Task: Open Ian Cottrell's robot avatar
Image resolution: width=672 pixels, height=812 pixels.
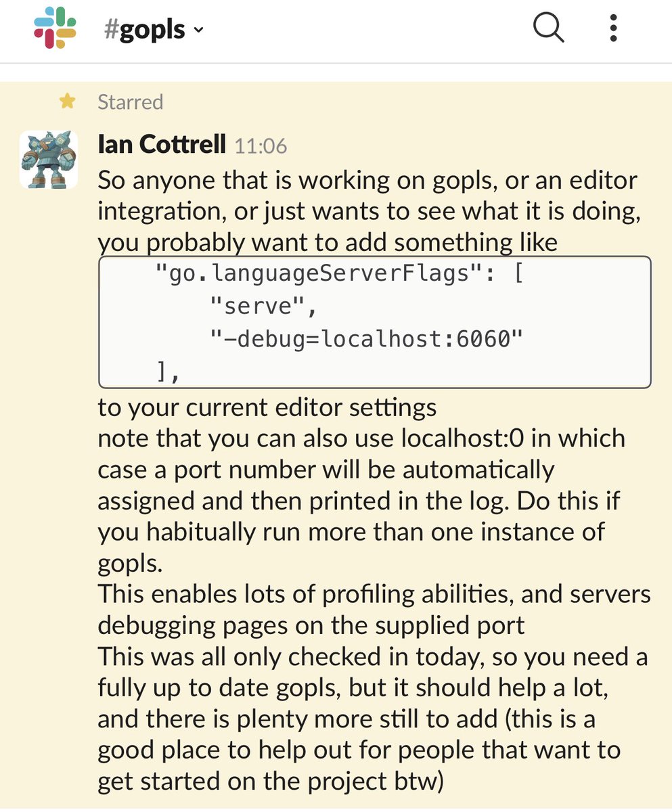Action: click(x=44, y=160)
